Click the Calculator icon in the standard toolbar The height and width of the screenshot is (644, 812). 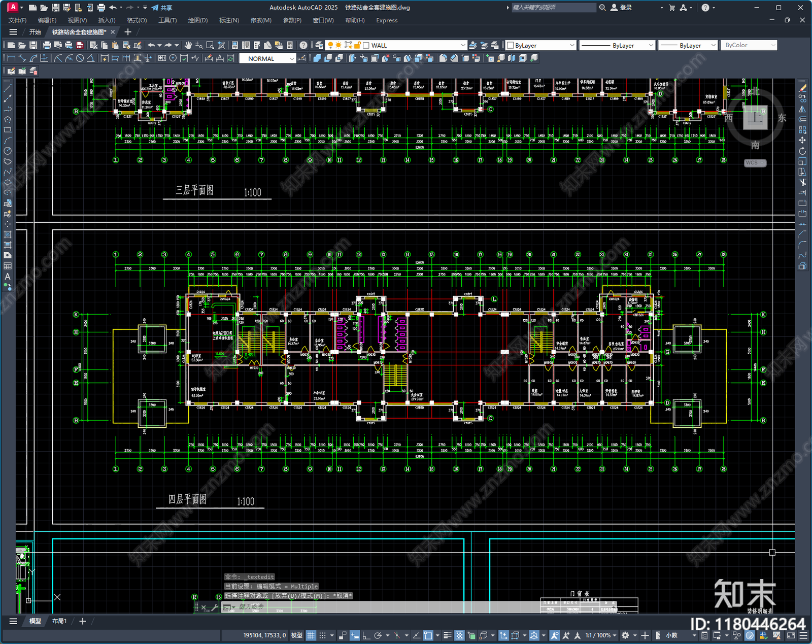[x=290, y=45]
